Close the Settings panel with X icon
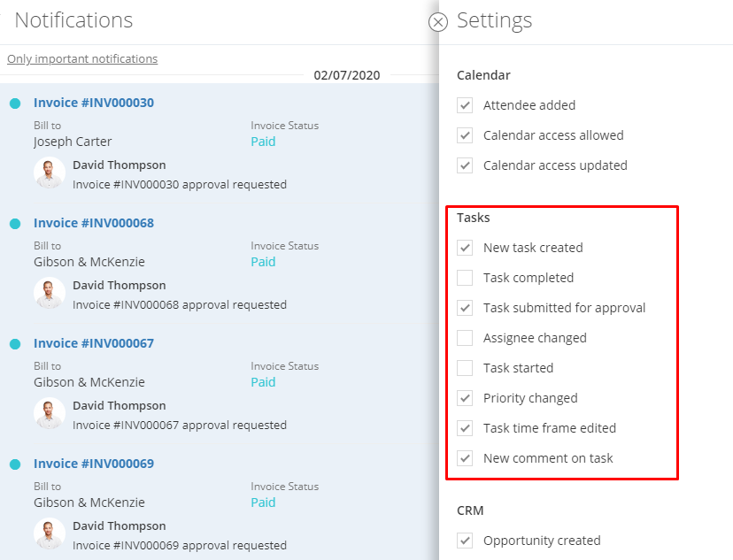 (438, 22)
